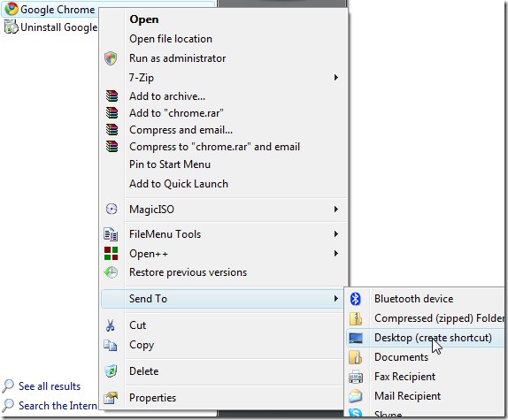The image size is (508, 420).
Task: Expand the MagicISO submenu arrow
Action: [x=336, y=210]
